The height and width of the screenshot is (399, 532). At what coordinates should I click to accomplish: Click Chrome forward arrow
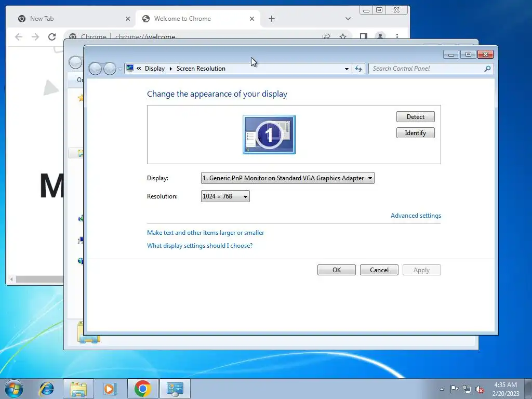(x=35, y=37)
